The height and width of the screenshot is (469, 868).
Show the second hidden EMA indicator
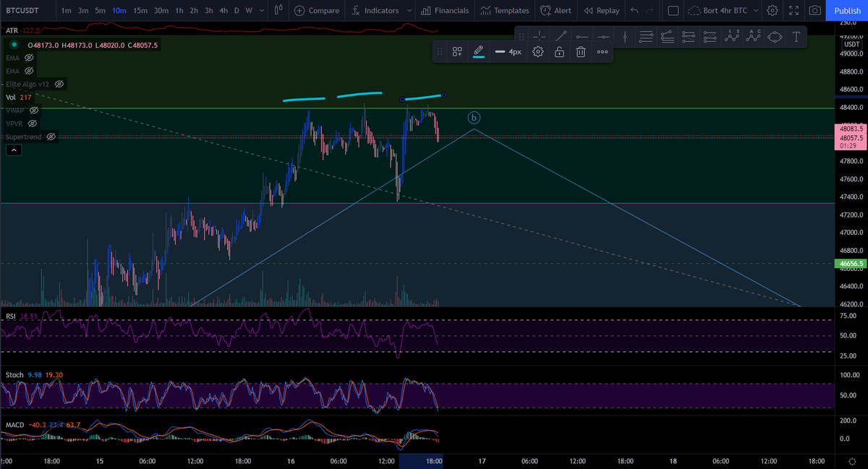[x=30, y=71]
